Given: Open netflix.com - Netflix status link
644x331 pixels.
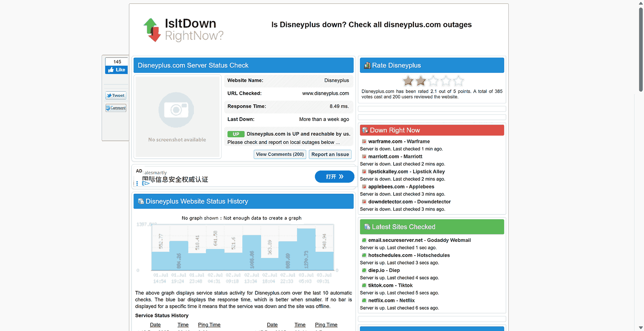Looking at the screenshot, I should coord(391,301).
